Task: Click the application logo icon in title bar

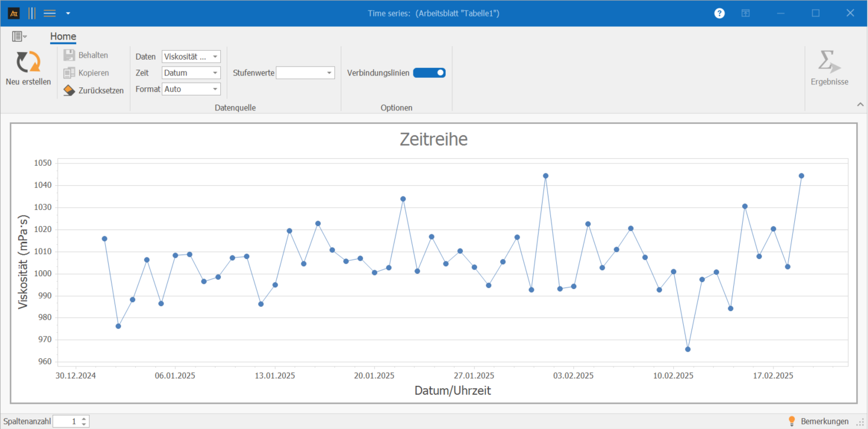Action: 14,13
